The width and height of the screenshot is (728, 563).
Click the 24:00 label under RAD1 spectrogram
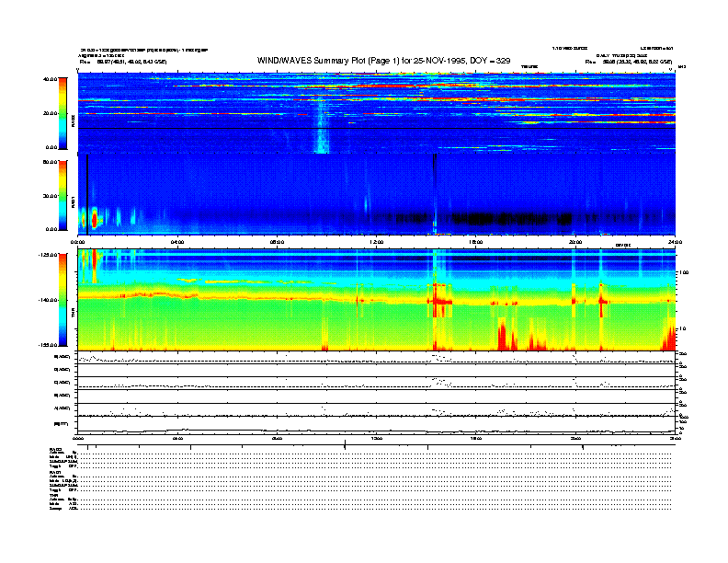675,242
